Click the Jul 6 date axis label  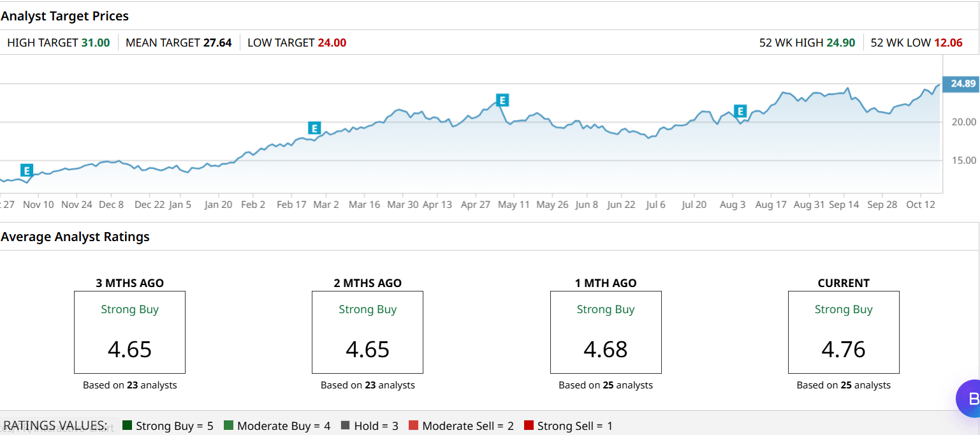655,205
